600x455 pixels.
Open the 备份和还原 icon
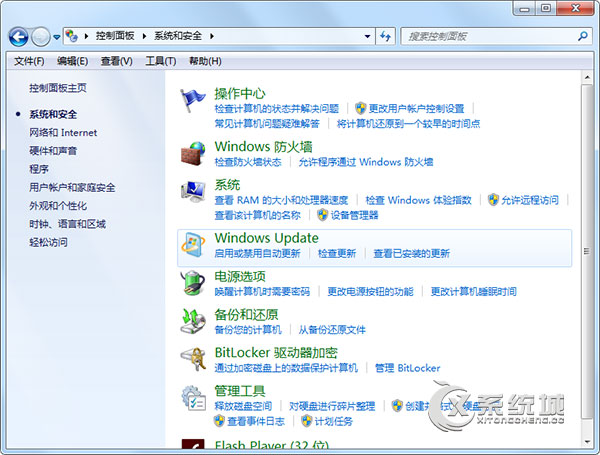(x=193, y=321)
